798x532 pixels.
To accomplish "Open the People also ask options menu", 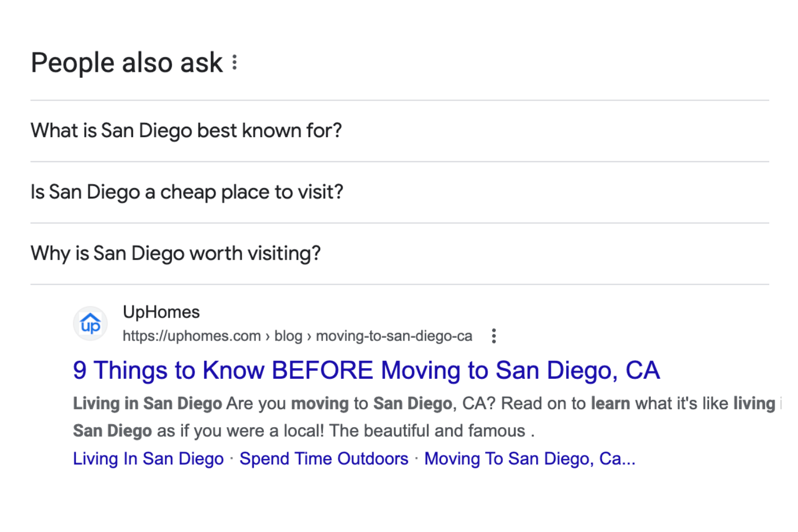I will (x=235, y=62).
